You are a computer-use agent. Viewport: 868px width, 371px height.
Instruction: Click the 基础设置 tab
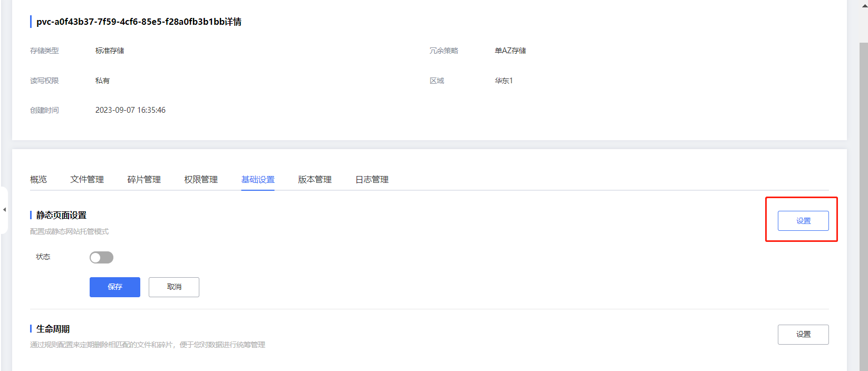[258, 180]
